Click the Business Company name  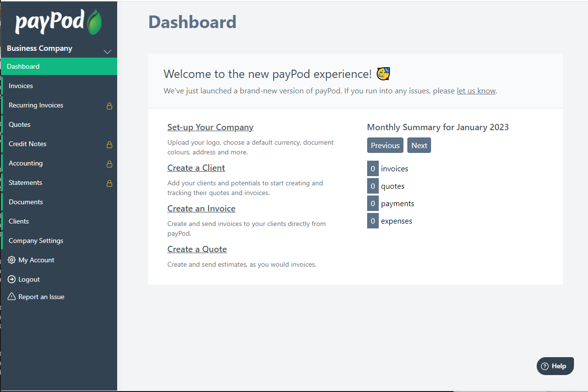click(39, 48)
